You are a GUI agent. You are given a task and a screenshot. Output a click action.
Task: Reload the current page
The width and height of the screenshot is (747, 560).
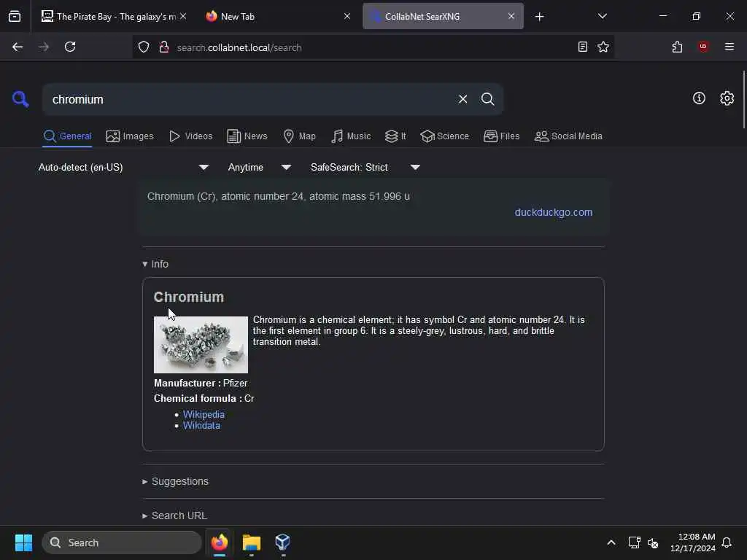[70, 47]
